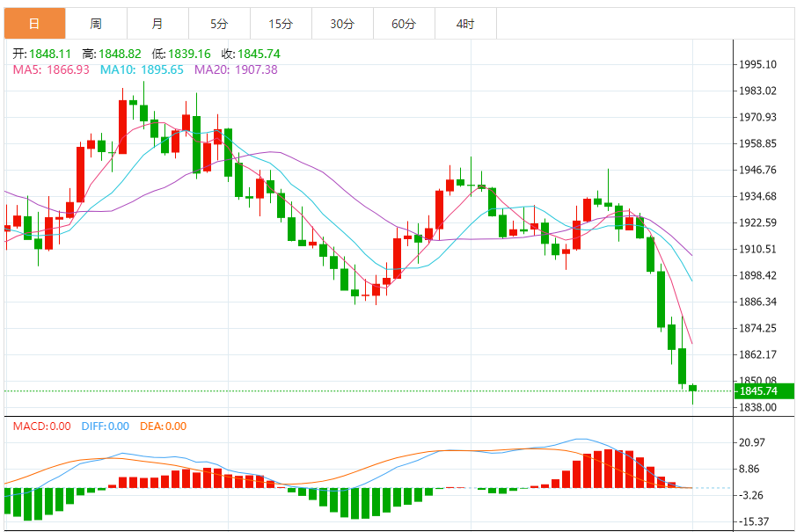Select the 日 daily timeframe tab

tap(35, 24)
